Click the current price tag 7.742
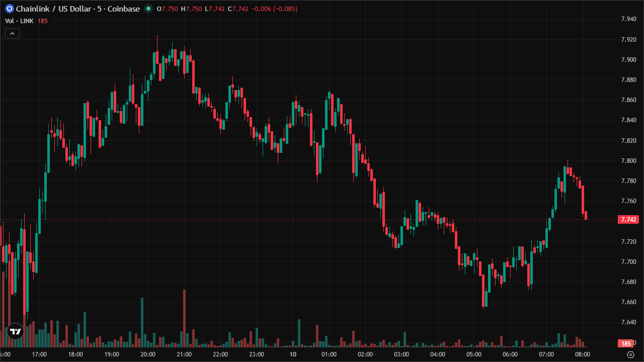 [x=629, y=220]
